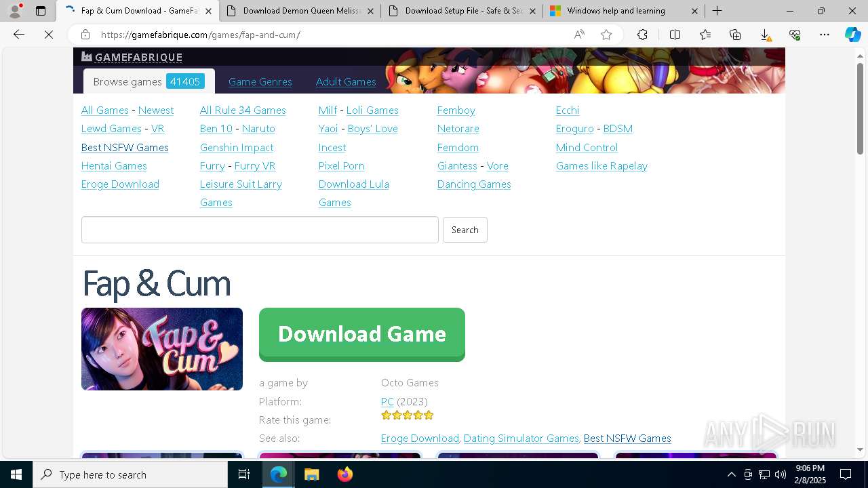Screen dimensions: 868x488
Task: Open Task View in taskbar
Action: 244,474
